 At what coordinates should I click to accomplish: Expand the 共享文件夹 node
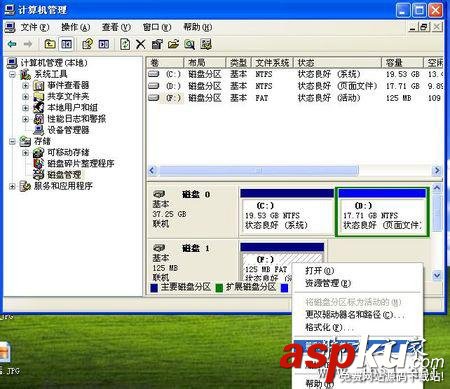pyautogui.click(x=25, y=97)
